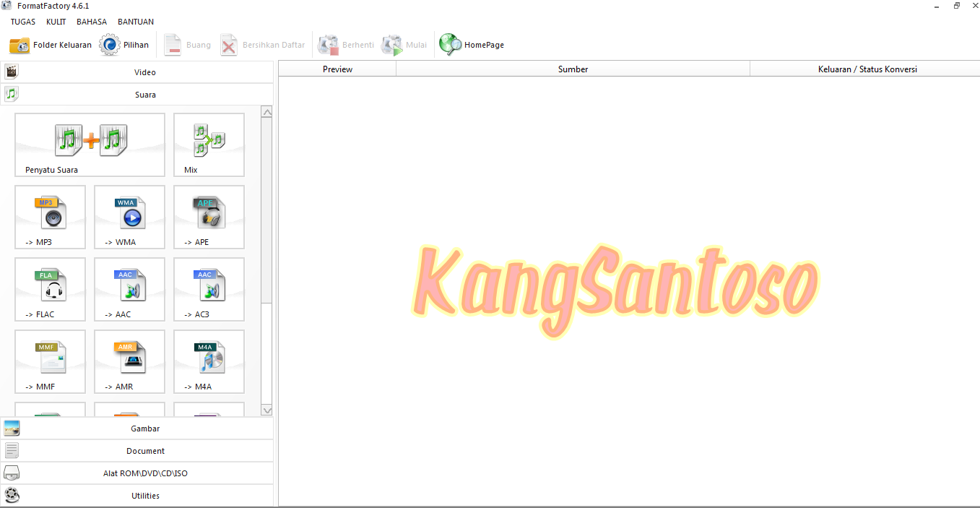Choose the -> AAC converter

[129, 289]
